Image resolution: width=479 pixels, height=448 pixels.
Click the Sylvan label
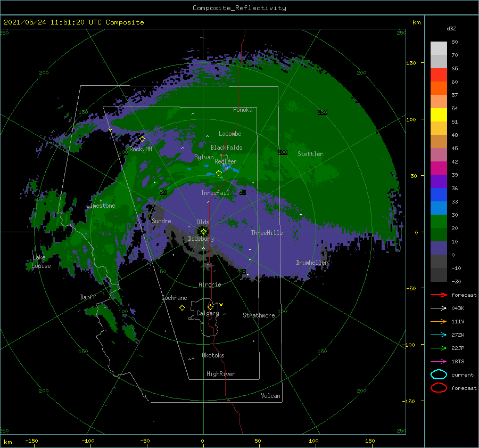(x=204, y=157)
